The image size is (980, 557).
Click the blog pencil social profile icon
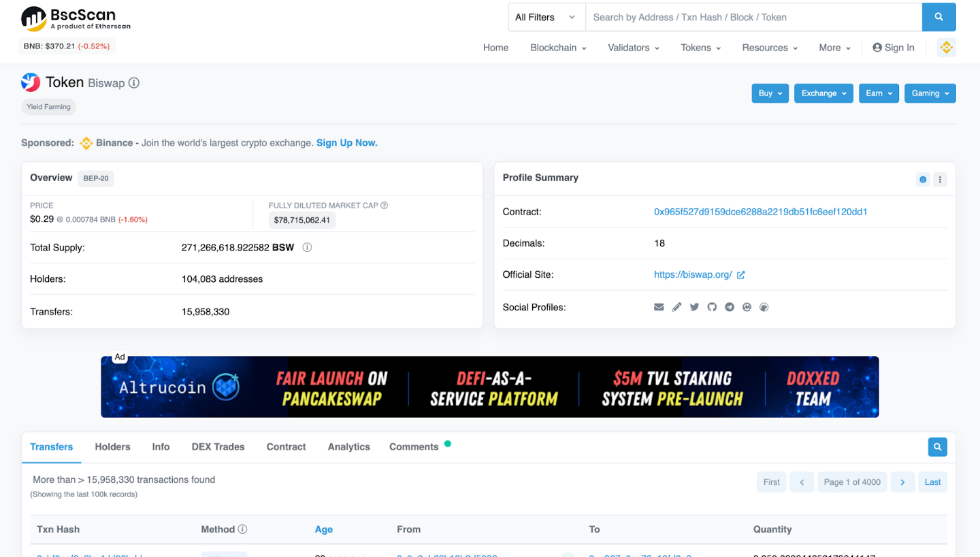676,307
